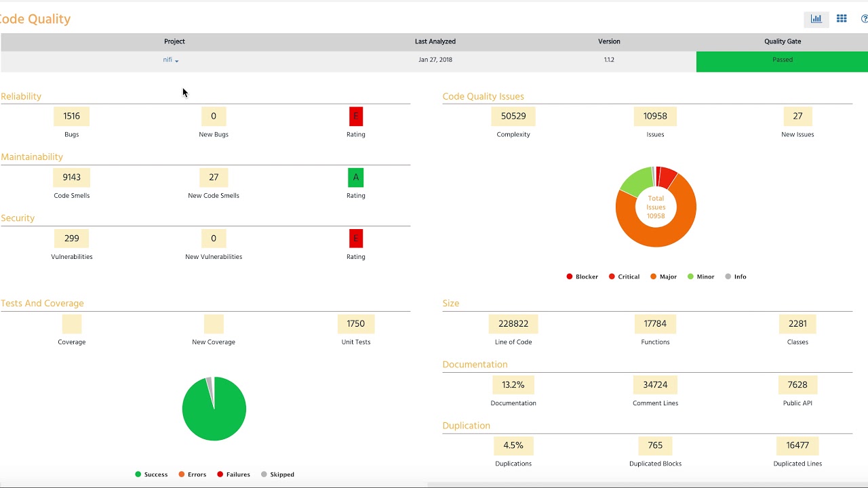The image size is (868, 488).
Task: Click the 765 Duplicated Blocks value
Action: point(655,446)
